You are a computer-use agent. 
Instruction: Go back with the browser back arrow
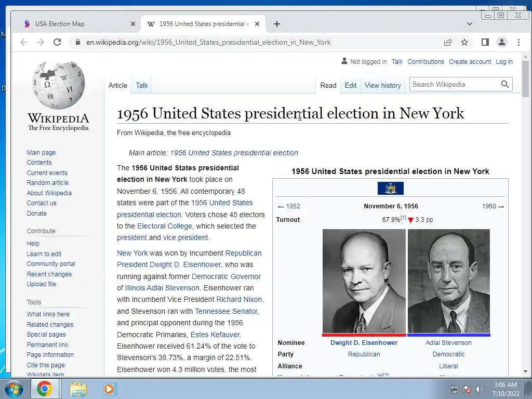coord(24,42)
